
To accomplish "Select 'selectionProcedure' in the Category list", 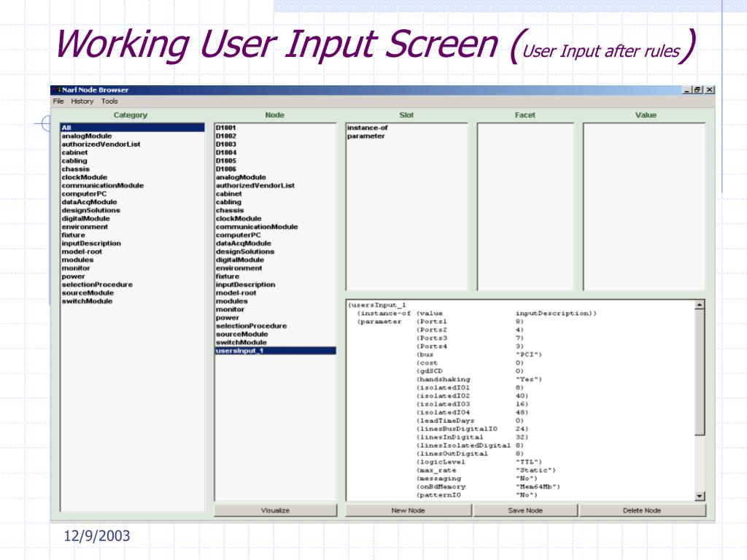I will (x=97, y=284).
